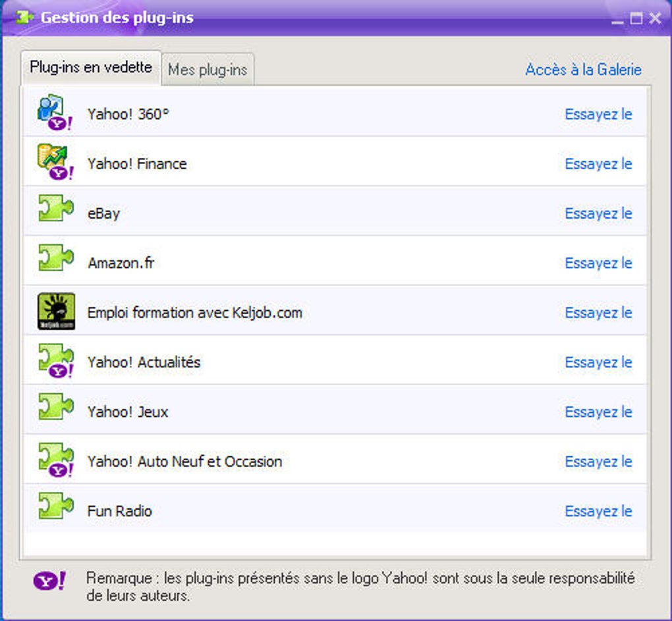Open the Accès à la Galerie link
This screenshot has height=621, width=672.
pyautogui.click(x=583, y=69)
